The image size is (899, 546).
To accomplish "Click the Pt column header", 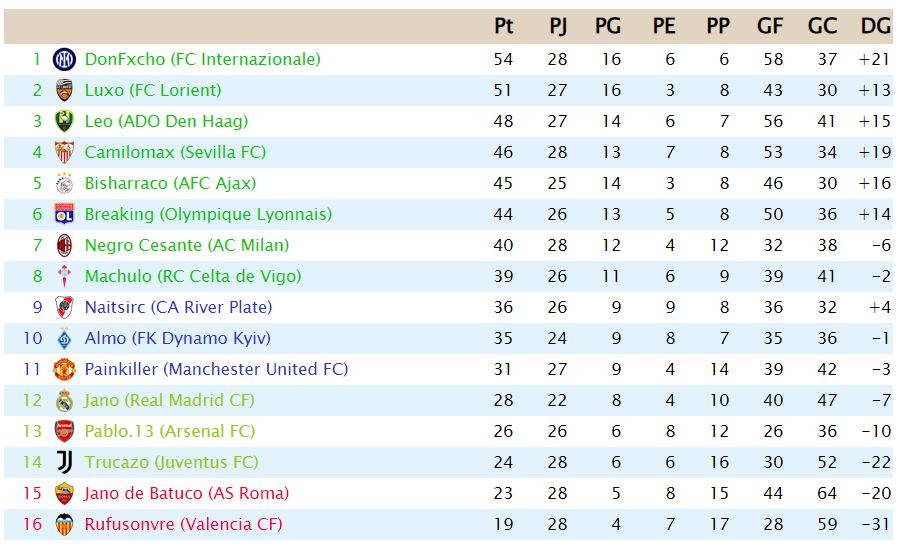I will point(503,26).
